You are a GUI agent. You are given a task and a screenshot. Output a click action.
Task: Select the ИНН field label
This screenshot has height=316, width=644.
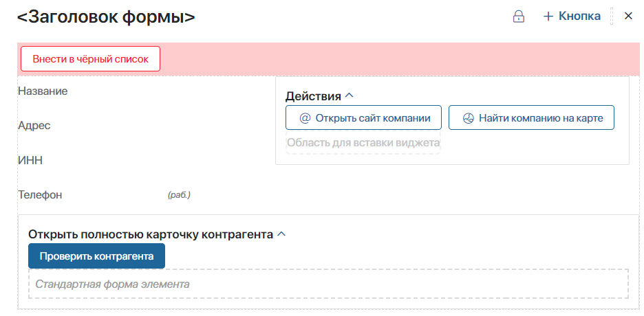(30, 160)
